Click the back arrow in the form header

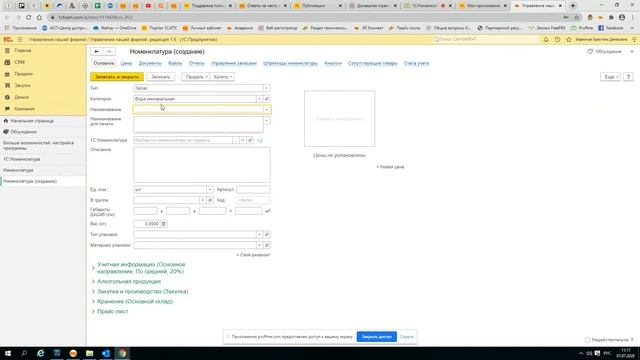point(97,51)
